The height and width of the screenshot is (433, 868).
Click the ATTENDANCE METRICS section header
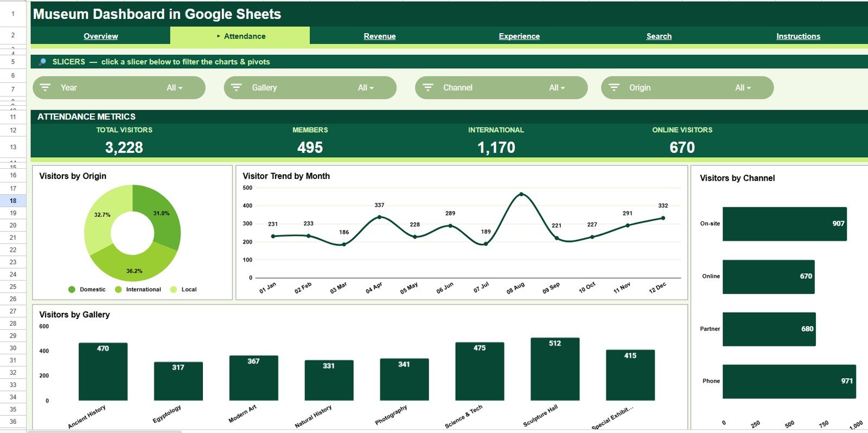tap(87, 117)
